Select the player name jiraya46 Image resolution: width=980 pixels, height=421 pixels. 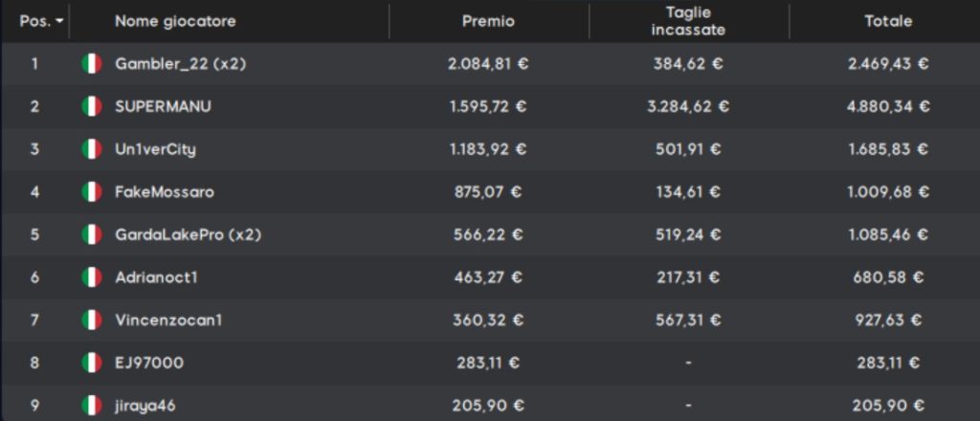coord(145,406)
